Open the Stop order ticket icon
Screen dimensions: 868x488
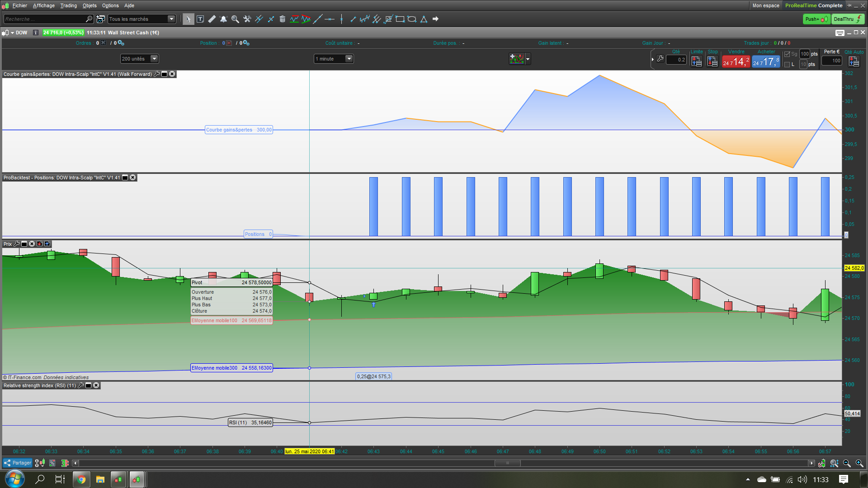pyautogui.click(x=712, y=61)
